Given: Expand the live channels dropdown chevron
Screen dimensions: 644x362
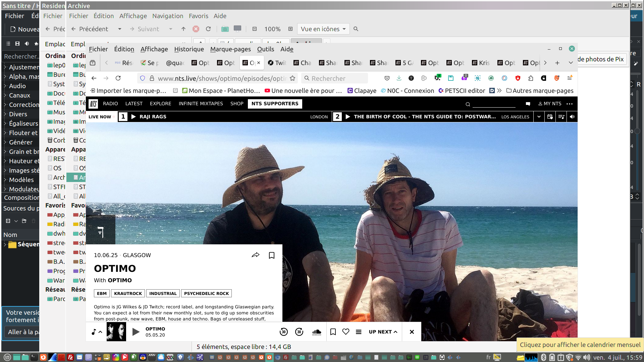Looking at the screenshot, I should click(x=539, y=117).
